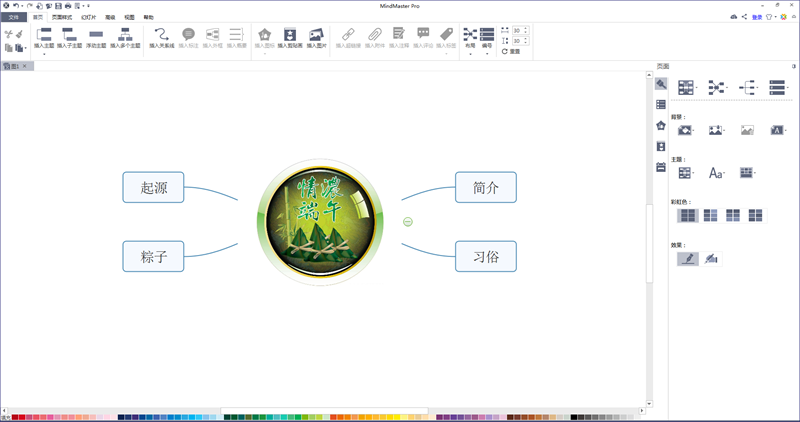800x422 pixels.
Task: Collapse the central topic branch toggle
Action: tap(408, 221)
